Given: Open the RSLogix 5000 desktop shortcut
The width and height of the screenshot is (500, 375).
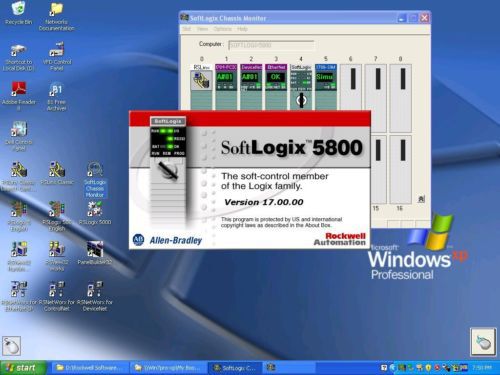Looking at the screenshot, I should (95, 213).
